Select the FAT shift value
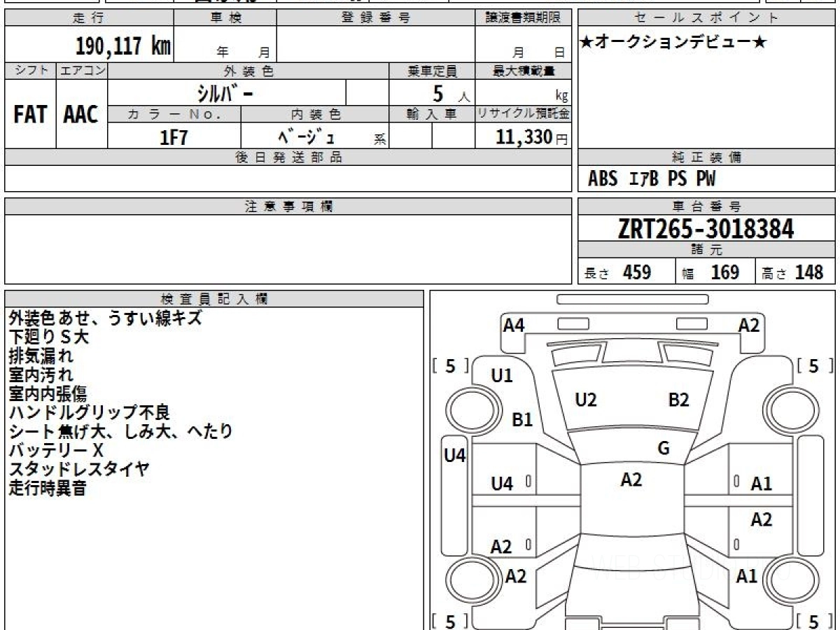The image size is (840, 630). coord(30,114)
